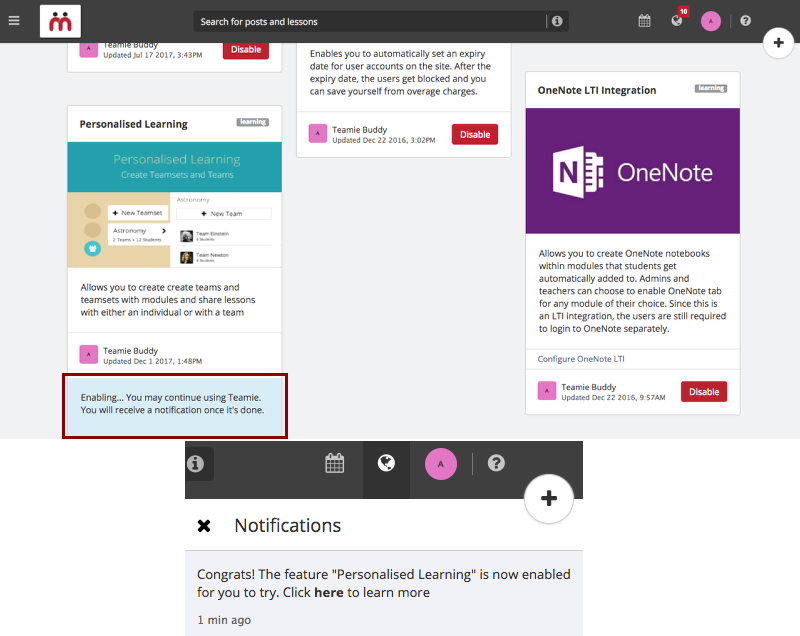Open the Personalised Learning enabled notification
The width and height of the screenshot is (800, 636).
pyautogui.click(x=384, y=593)
